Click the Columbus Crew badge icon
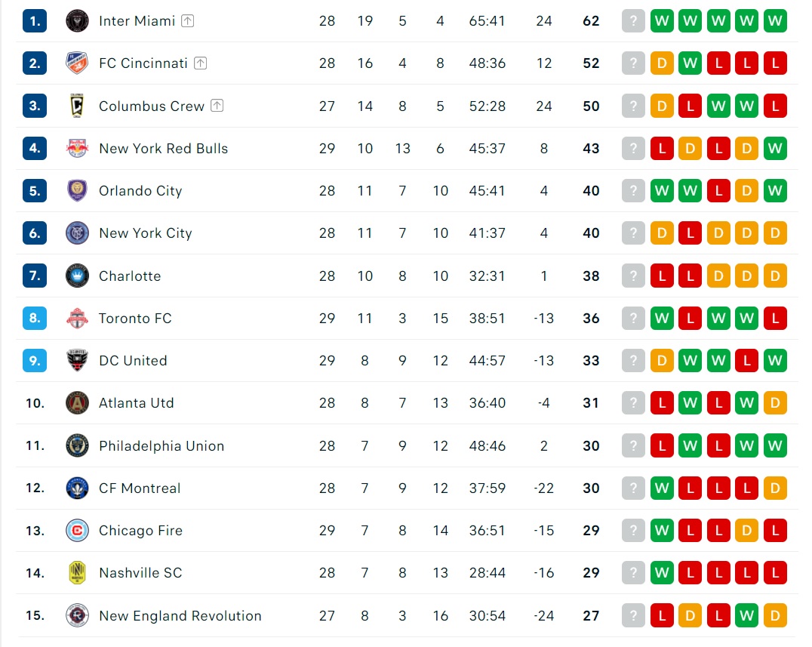Image resolution: width=812 pixels, height=647 pixels. (x=77, y=106)
